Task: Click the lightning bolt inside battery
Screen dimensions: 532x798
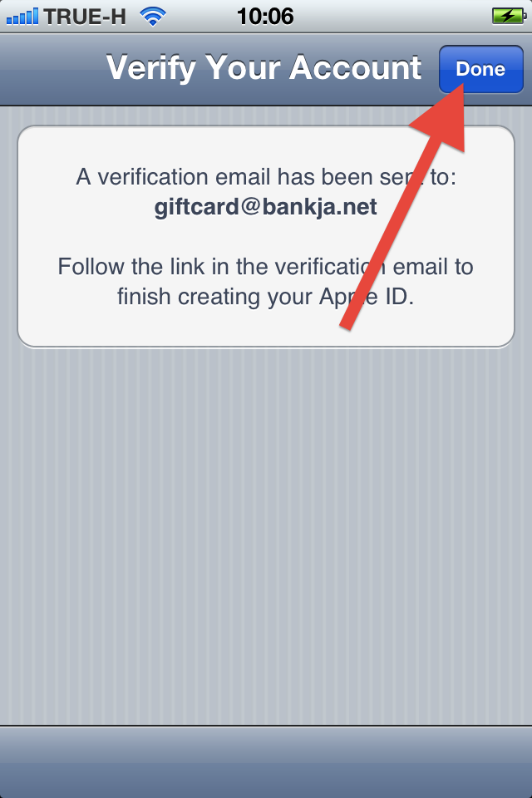Action: coord(508,17)
